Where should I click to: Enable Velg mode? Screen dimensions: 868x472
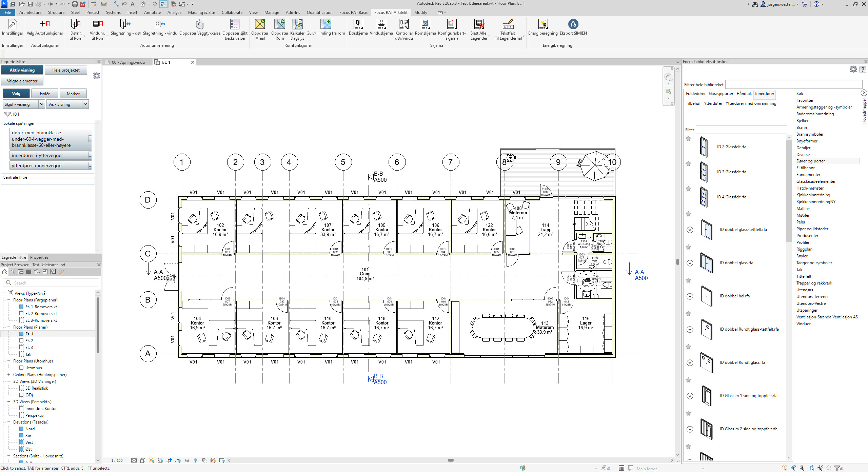tap(16, 93)
